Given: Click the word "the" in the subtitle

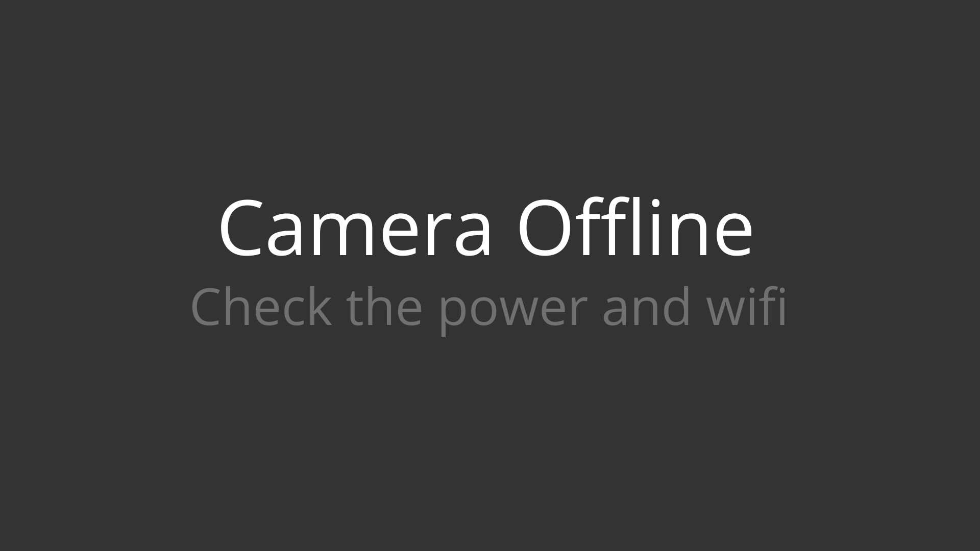Looking at the screenshot, I should pyautogui.click(x=384, y=306).
